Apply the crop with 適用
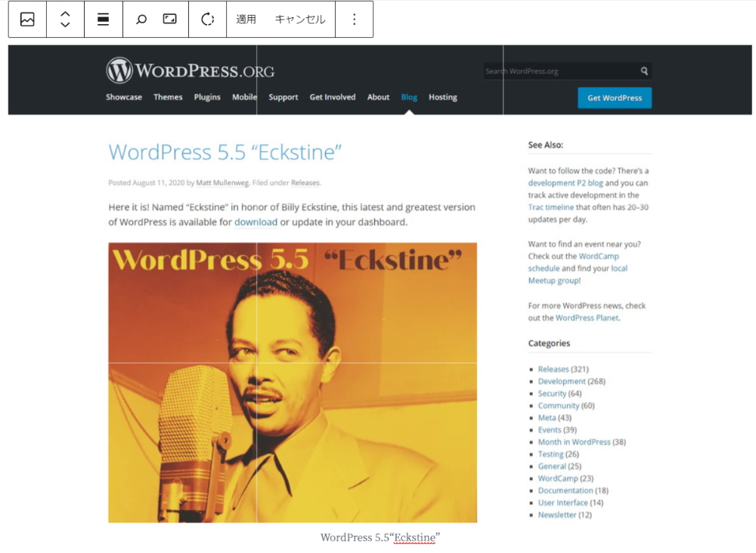This screenshot has height=553, width=756. pos(246,20)
